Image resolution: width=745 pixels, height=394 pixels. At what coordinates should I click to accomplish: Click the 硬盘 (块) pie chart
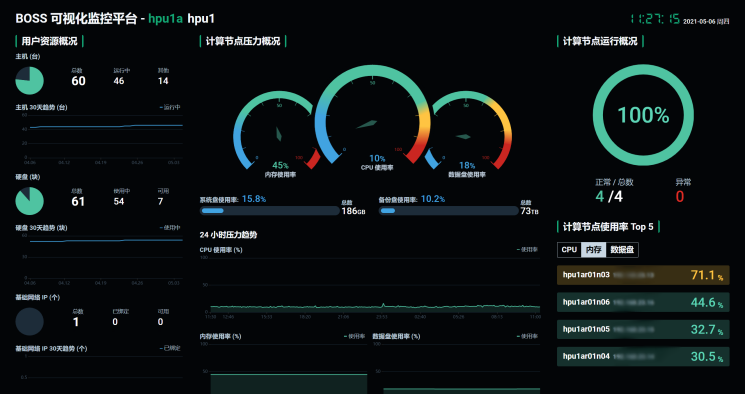[29, 201]
